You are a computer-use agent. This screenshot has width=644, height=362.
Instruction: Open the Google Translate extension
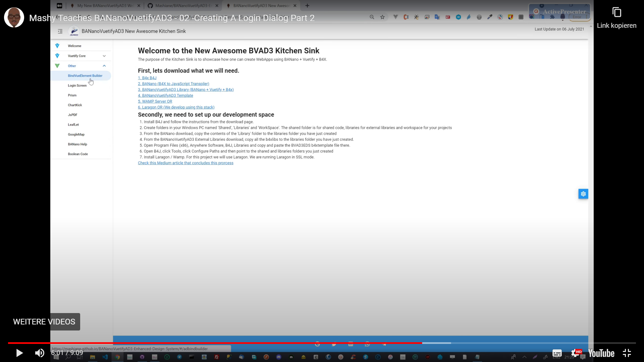coord(437,16)
